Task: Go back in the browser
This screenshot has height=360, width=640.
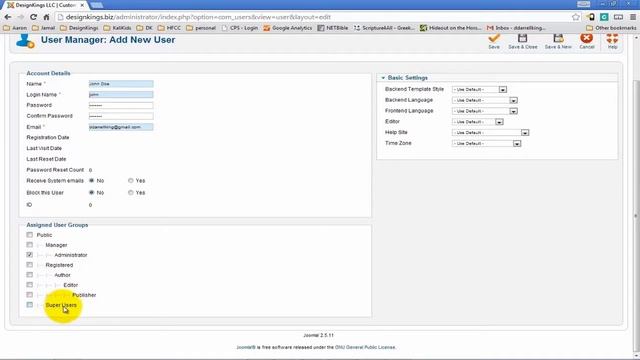Action: pyautogui.click(x=8, y=17)
